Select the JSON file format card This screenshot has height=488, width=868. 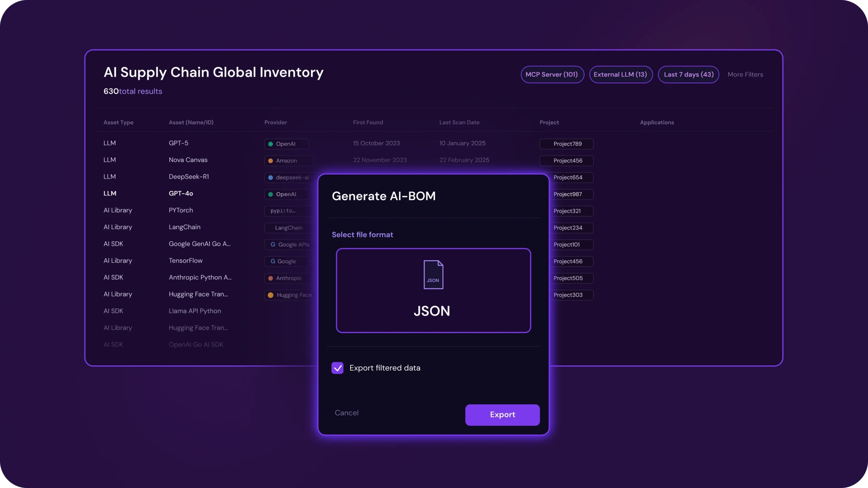click(x=433, y=290)
